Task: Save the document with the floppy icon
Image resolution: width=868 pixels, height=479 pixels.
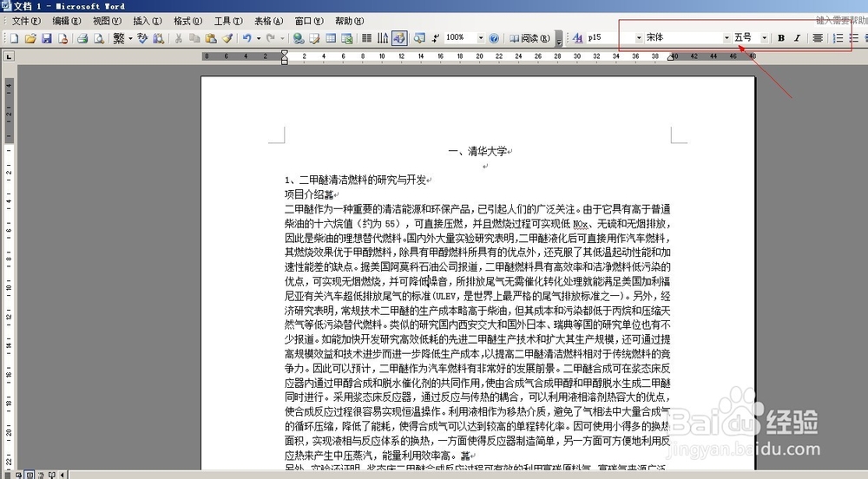Action: (x=47, y=38)
